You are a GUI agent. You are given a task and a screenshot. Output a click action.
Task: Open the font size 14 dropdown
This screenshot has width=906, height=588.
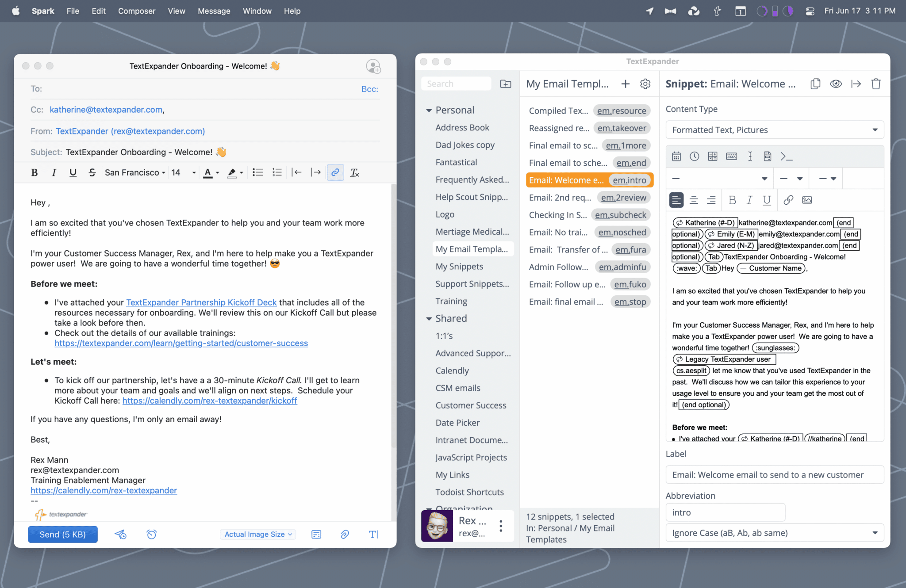[x=183, y=172]
